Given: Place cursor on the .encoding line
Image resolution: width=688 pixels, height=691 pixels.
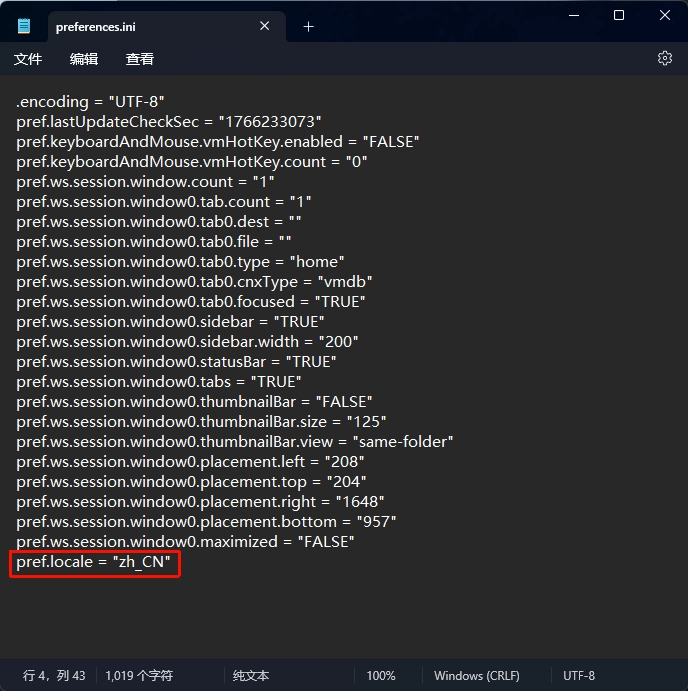Looking at the screenshot, I should pos(90,102).
